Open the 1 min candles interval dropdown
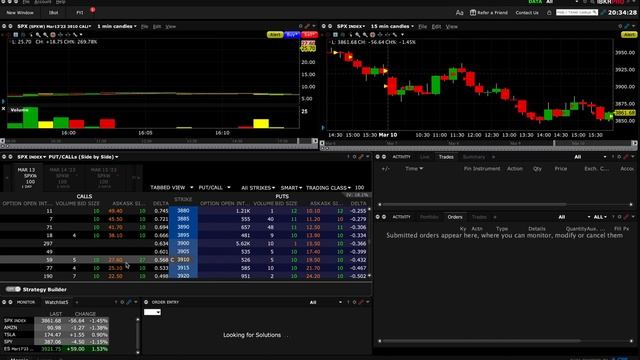Viewport: 640px width, 360px height. (x=117, y=27)
